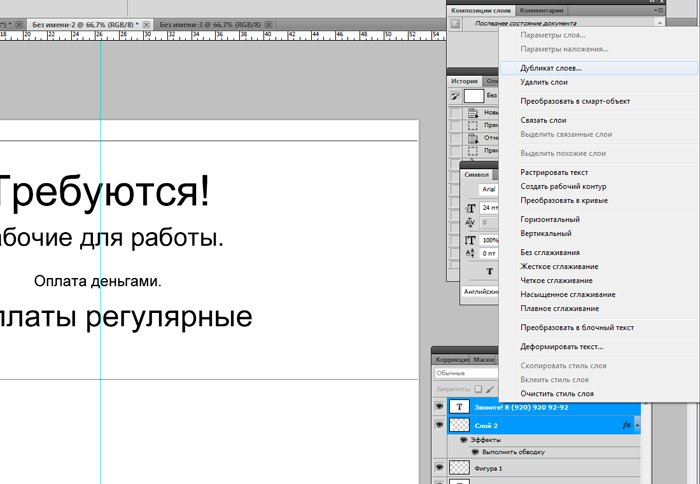Collapse effects arrow on Слой 2
The width and height of the screenshot is (700, 484).
click(638, 425)
